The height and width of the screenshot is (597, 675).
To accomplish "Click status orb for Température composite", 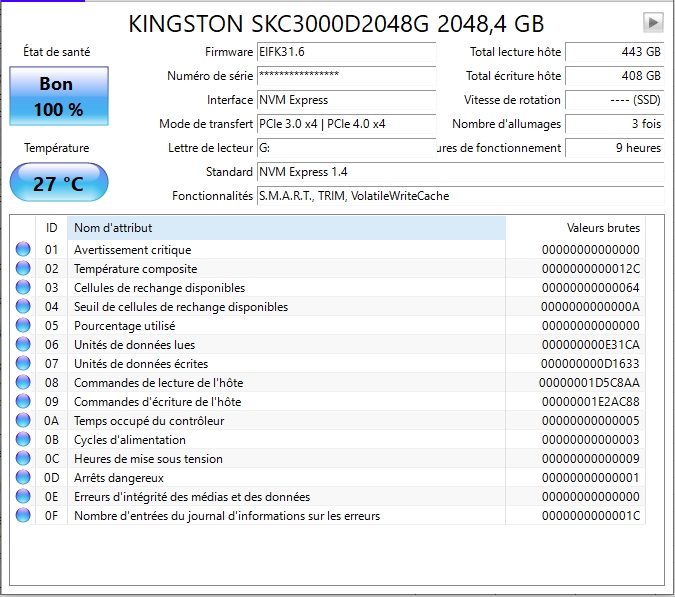I will tap(23, 269).
